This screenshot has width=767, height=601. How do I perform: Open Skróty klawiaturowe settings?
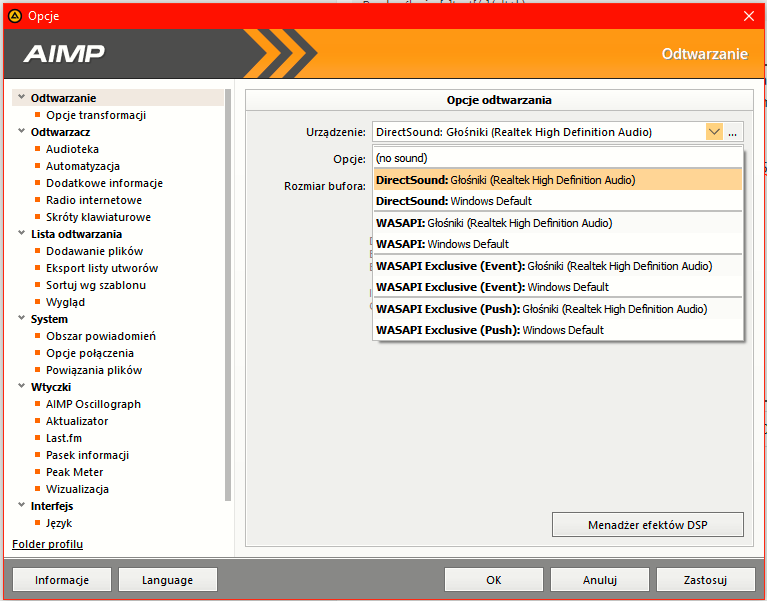(x=98, y=217)
